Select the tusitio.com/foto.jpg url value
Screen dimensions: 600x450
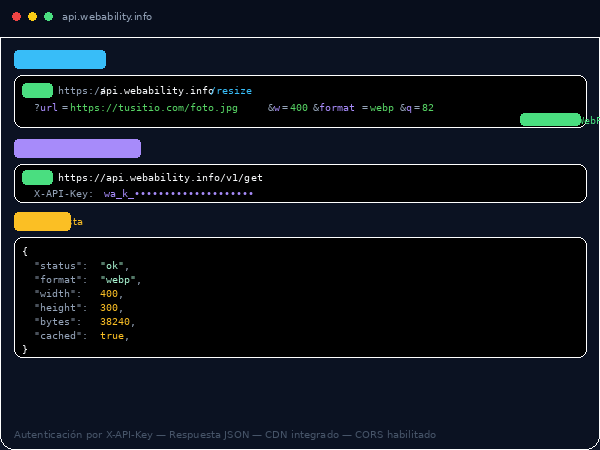(x=154, y=108)
